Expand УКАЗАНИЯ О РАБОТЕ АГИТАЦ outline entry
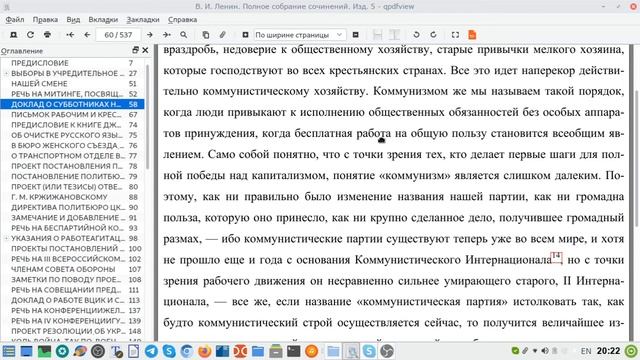This screenshot has width=640, height=360. click(x=6, y=238)
